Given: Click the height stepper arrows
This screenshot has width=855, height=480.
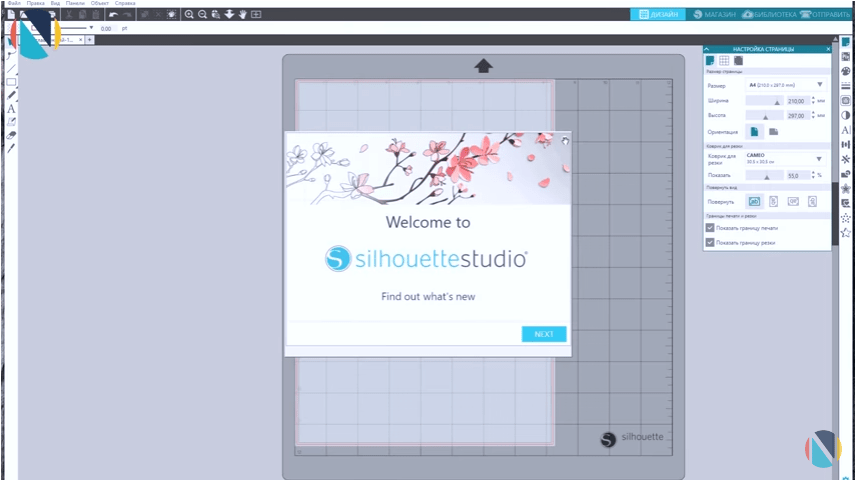Looking at the screenshot, I should tap(813, 115).
